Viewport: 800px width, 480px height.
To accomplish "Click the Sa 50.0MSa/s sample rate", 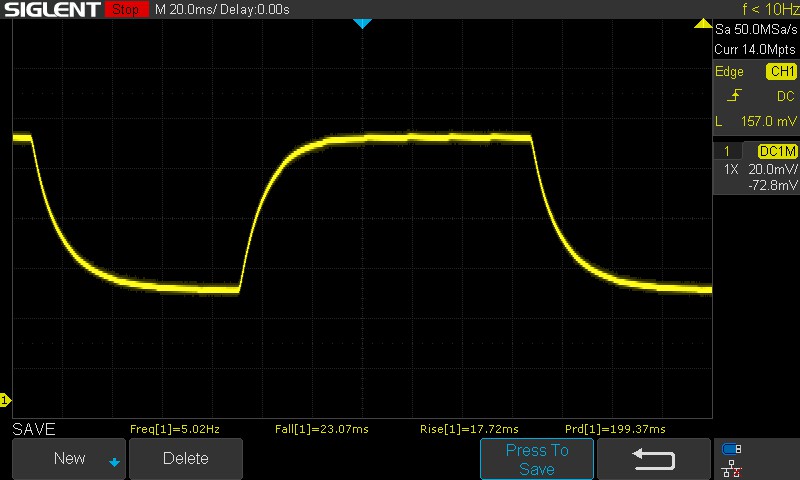I will pos(756,30).
